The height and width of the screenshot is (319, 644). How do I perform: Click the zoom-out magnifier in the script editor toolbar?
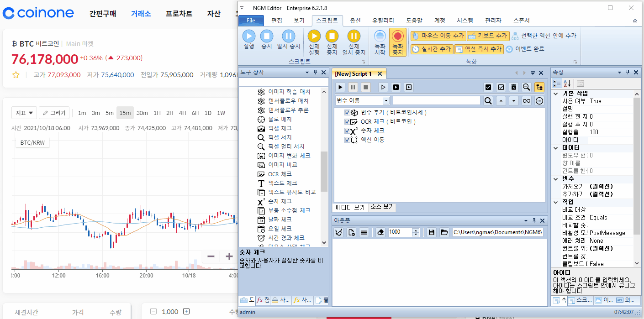point(527,87)
